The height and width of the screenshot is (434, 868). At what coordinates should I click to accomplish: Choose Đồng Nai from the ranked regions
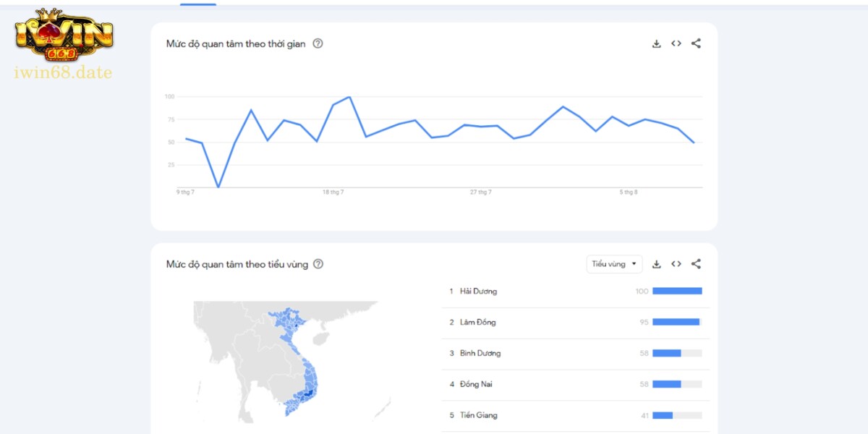click(x=476, y=384)
